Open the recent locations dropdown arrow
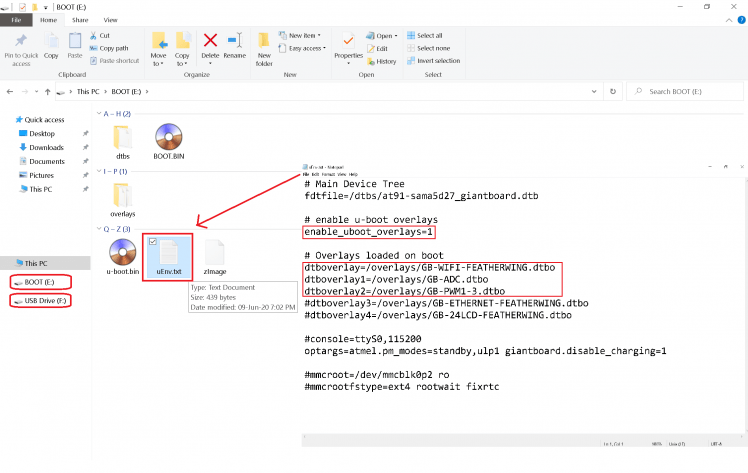This screenshot has height=473, width=748. coord(36,92)
